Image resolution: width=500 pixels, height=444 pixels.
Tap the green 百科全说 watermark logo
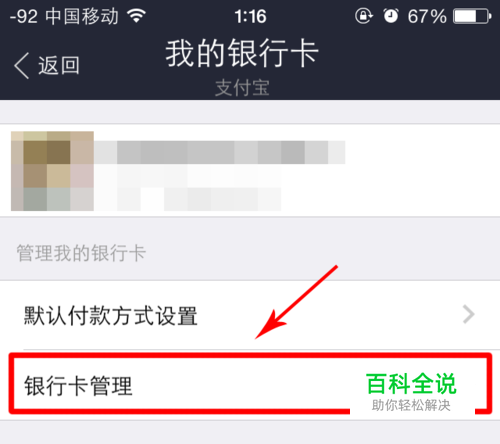pyautogui.click(x=411, y=384)
